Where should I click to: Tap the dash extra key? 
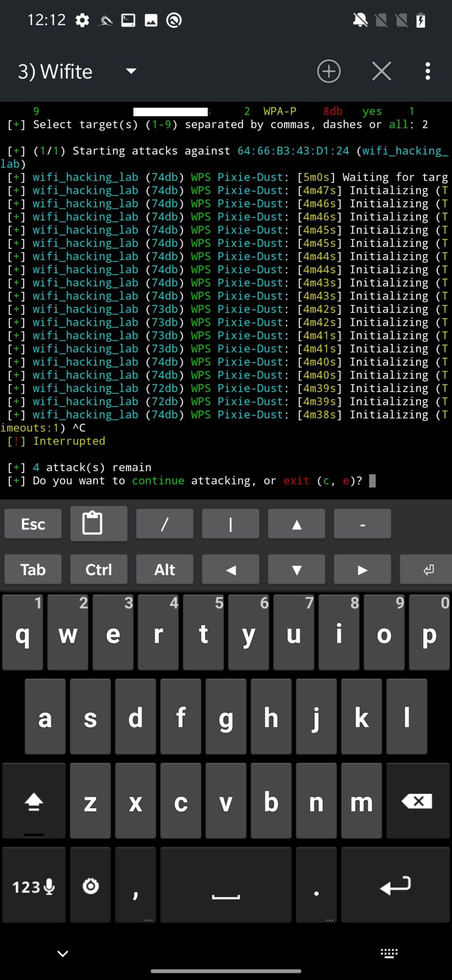click(362, 524)
